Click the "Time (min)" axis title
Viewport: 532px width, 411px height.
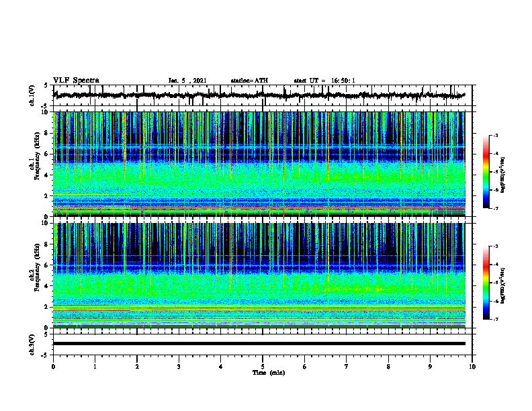click(x=269, y=373)
